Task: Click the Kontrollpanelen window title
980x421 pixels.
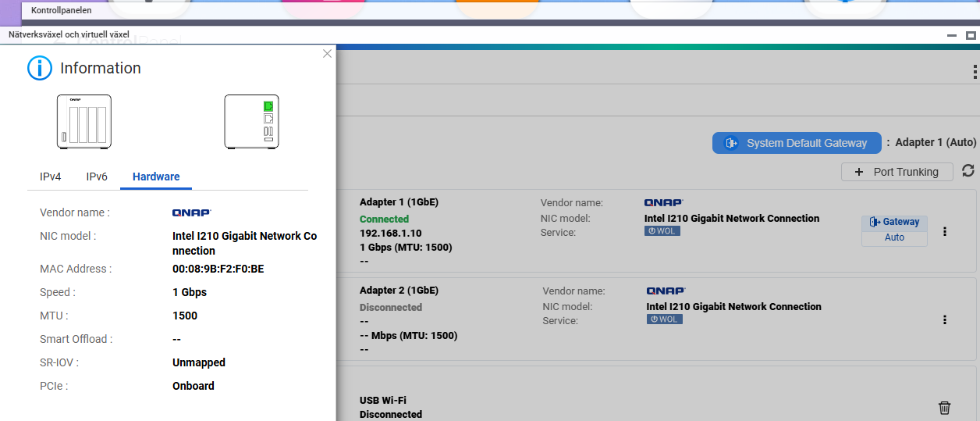Action: pos(61,10)
